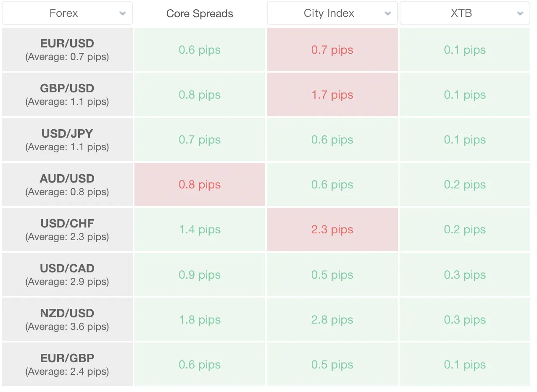This screenshot has width=537, height=392.
Task: Click the chevron arrow beside City Index
Action: tap(388, 13)
